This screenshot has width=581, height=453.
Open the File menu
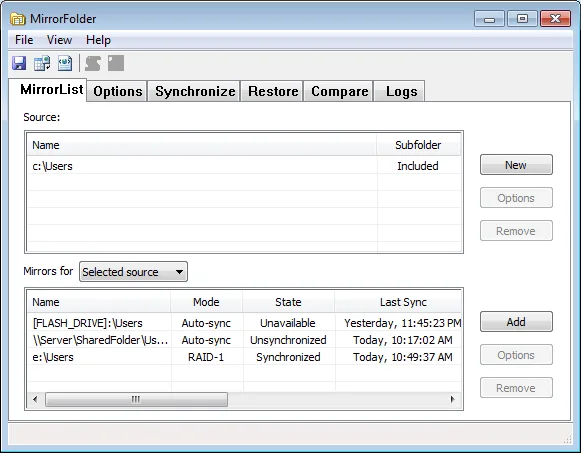click(x=24, y=40)
